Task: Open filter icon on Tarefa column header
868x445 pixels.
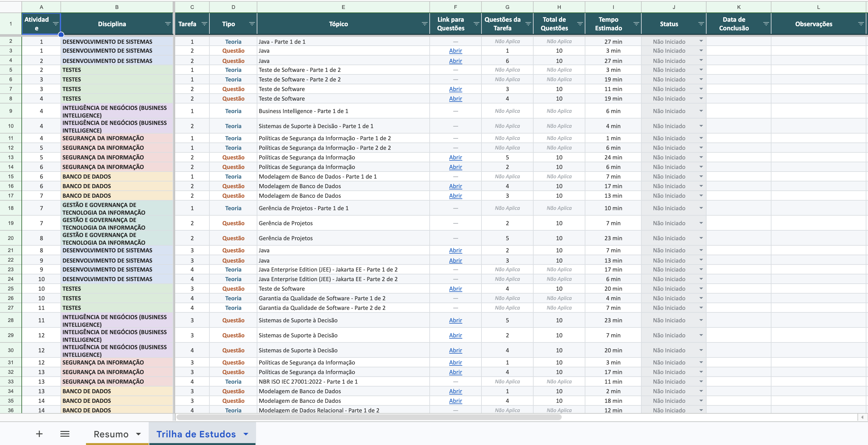Action: pos(204,24)
